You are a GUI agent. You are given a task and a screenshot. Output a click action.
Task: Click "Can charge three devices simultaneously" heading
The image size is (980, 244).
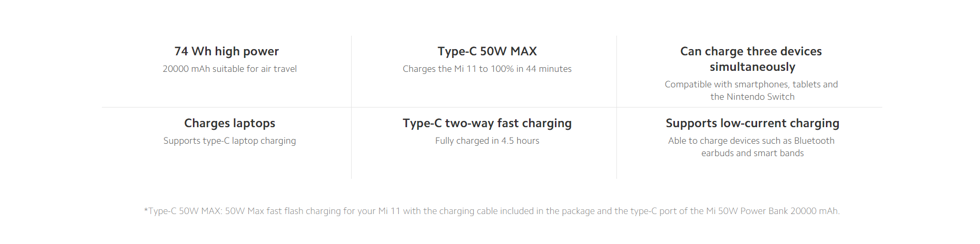[751, 59]
